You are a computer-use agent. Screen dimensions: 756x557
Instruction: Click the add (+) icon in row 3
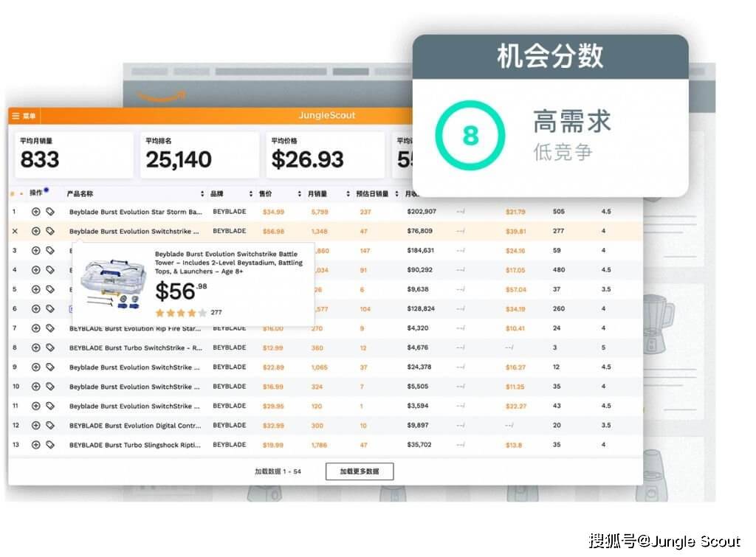click(35, 251)
